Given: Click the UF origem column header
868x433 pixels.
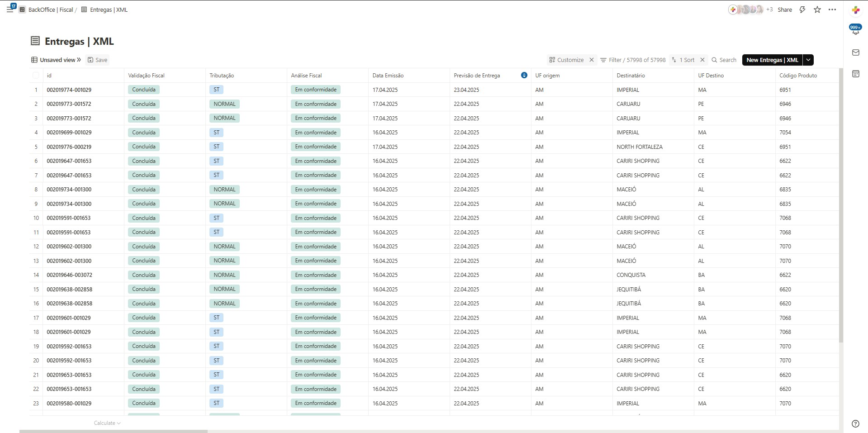Looking at the screenshot, I should coord(572,76).
